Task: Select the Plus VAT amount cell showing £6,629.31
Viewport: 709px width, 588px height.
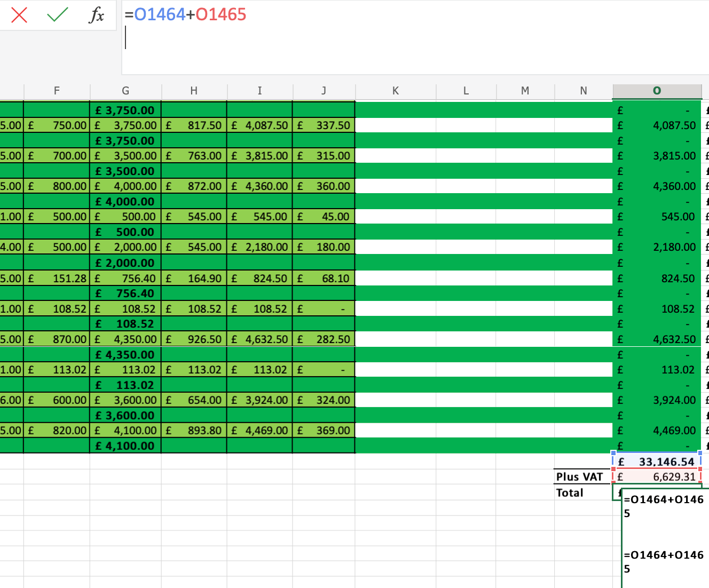Action: point(657,476)
